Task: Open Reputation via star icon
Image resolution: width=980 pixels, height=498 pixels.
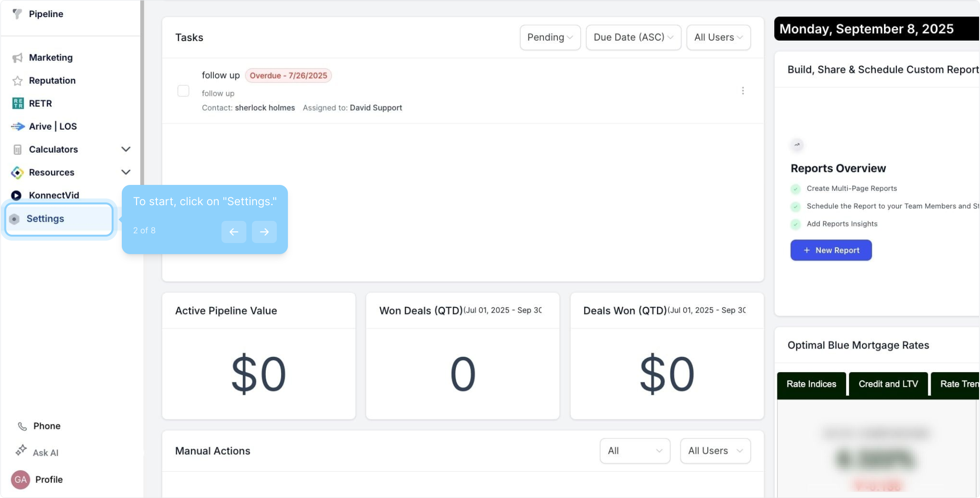Action: pyautogui.click(x=18, y=81)
